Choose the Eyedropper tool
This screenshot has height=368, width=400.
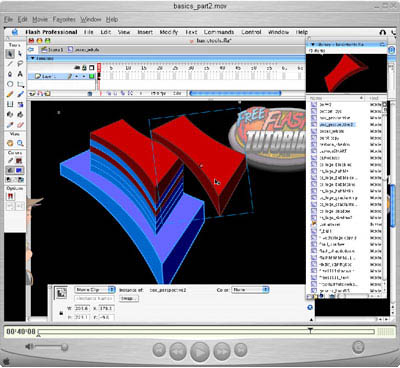(x=10, y=125)
